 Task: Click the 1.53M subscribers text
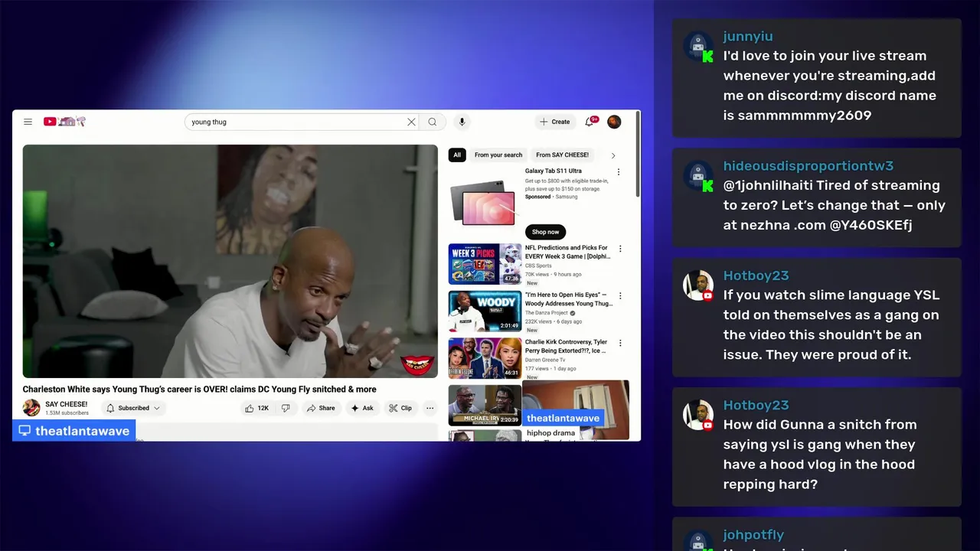(67, 413)
